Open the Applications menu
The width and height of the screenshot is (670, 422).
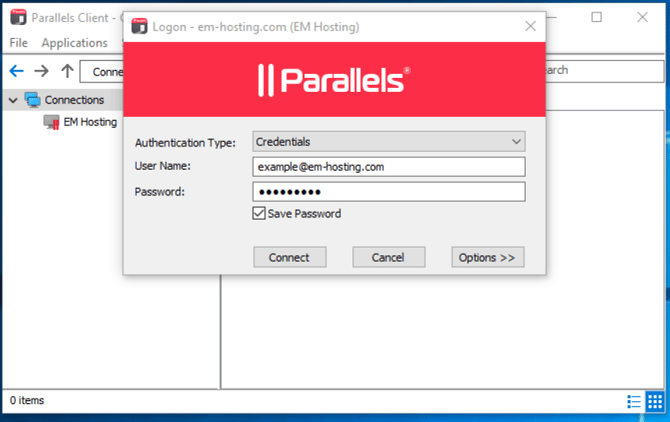(73, 43)
